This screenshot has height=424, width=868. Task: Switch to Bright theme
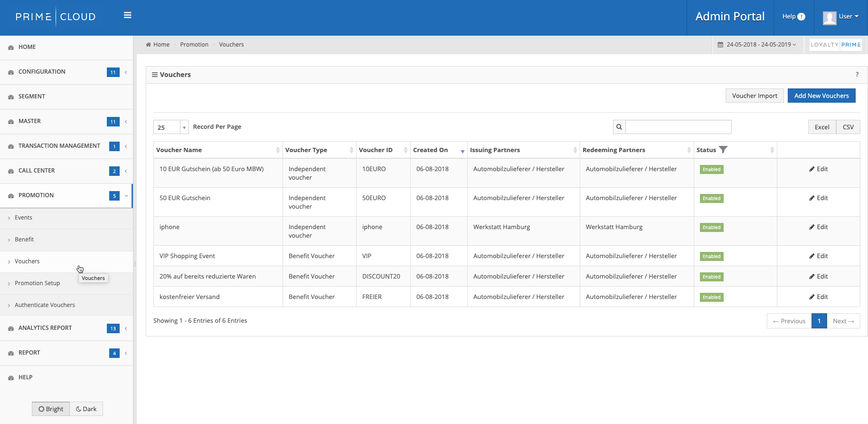51,409
